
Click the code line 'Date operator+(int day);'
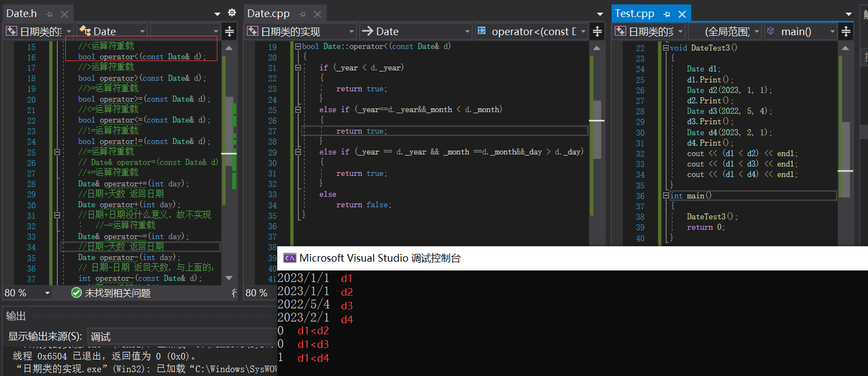129,204
